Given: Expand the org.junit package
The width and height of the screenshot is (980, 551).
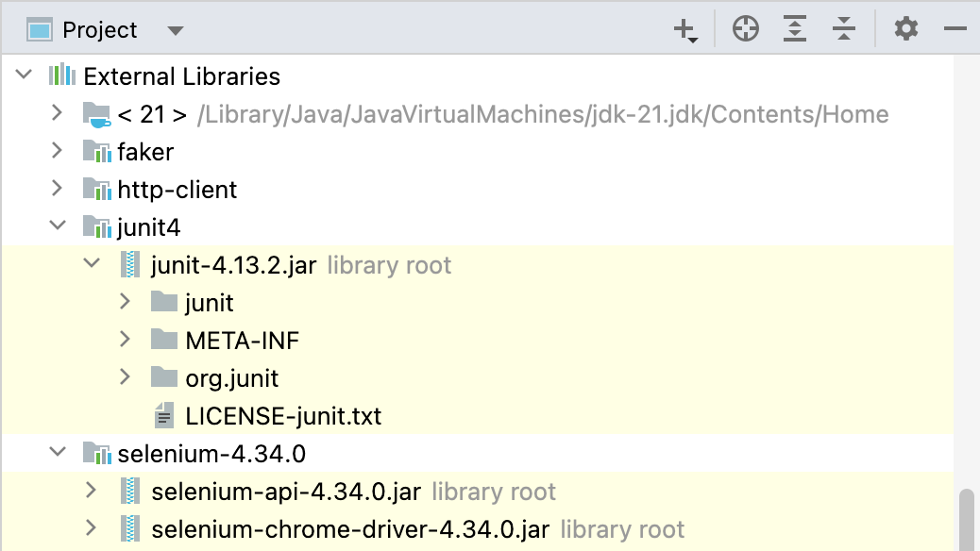Looking at the screenshot, I should [x=125, y=376].
